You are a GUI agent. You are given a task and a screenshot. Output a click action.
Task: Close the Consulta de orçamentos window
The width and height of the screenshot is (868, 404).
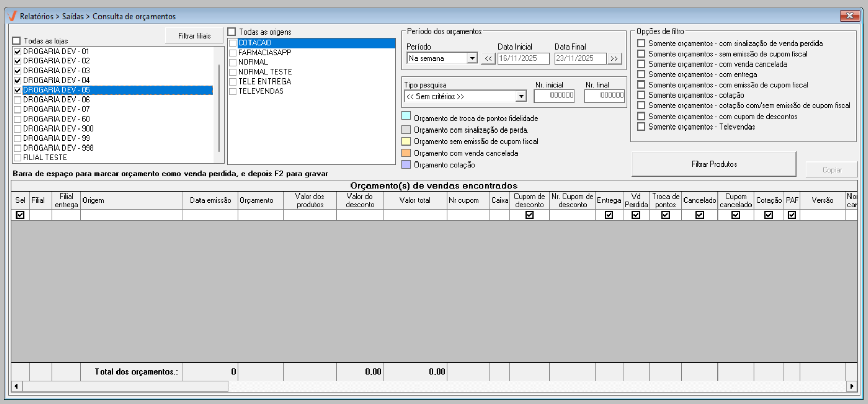coord(849,15)
